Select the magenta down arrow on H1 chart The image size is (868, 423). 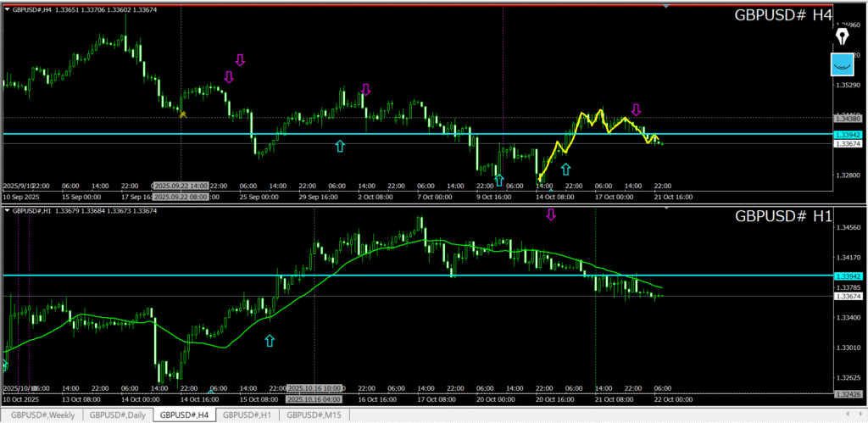(x=550, y=214)
